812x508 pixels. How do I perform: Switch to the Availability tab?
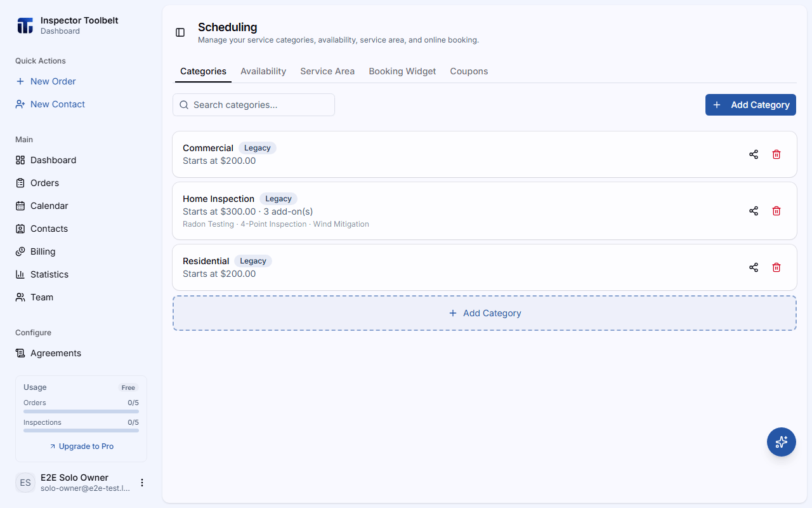(263, 71)
